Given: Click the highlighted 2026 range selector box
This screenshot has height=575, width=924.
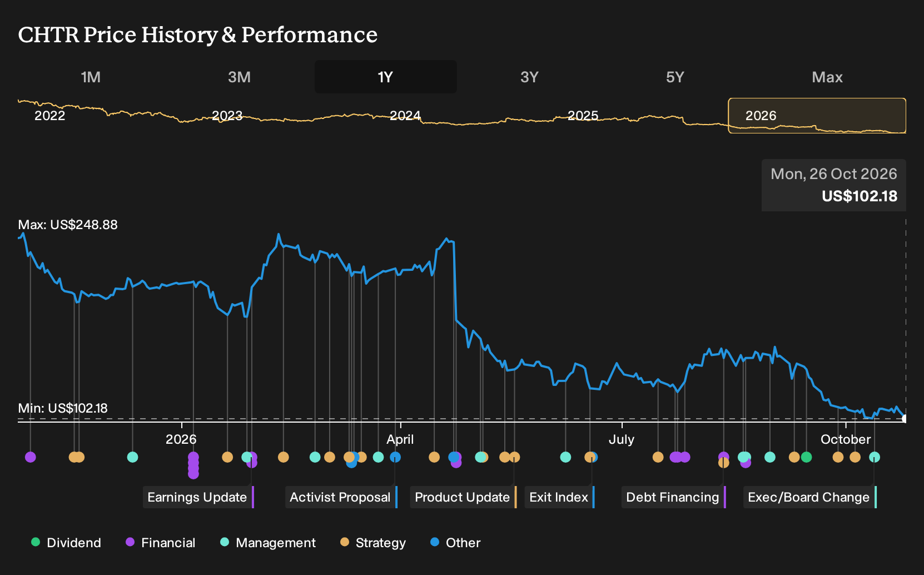Looking at the screenshot, I should coord(817,116).
